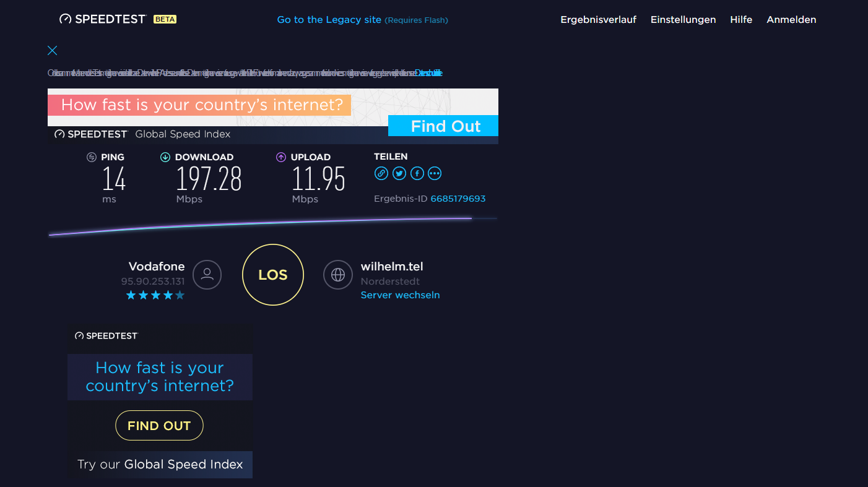Click the Find Out banner button

[443, 126]
